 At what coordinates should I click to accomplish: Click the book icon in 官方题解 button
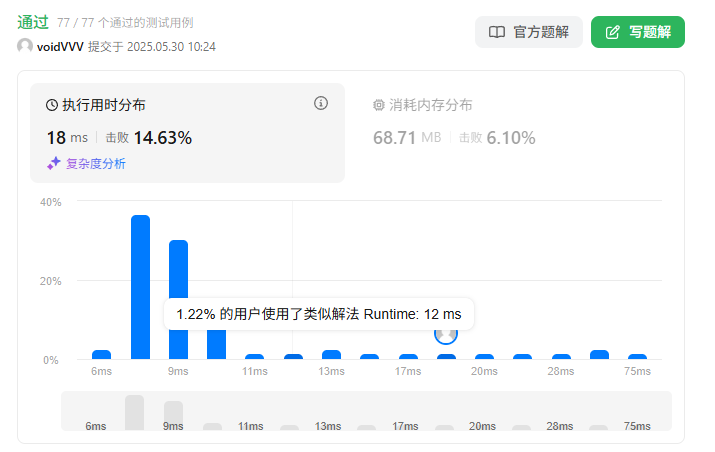coord(496,32)
